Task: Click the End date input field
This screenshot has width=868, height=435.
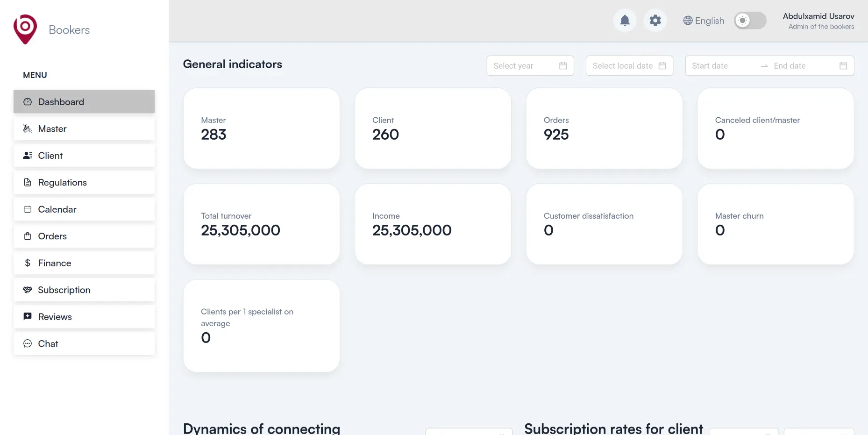Action: click(801, 66)
